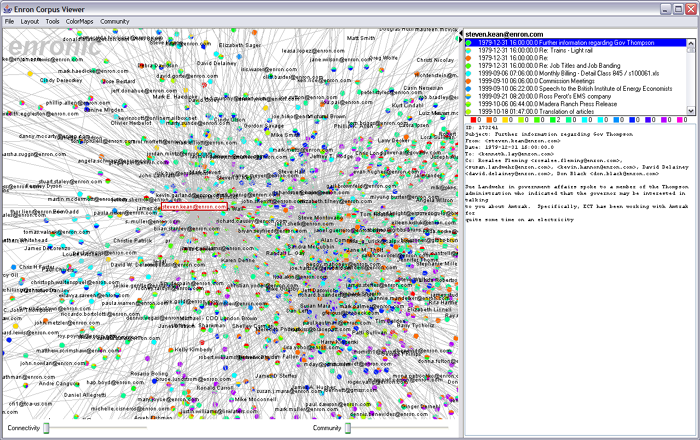Click the purple legend swatch beside magenta
This screenshot has height=440, width=700.
coord(663,120)
